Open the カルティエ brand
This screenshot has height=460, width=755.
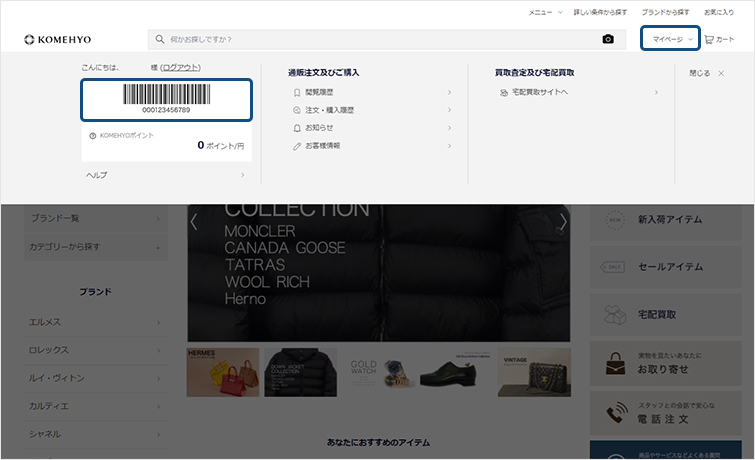[49, 406]
